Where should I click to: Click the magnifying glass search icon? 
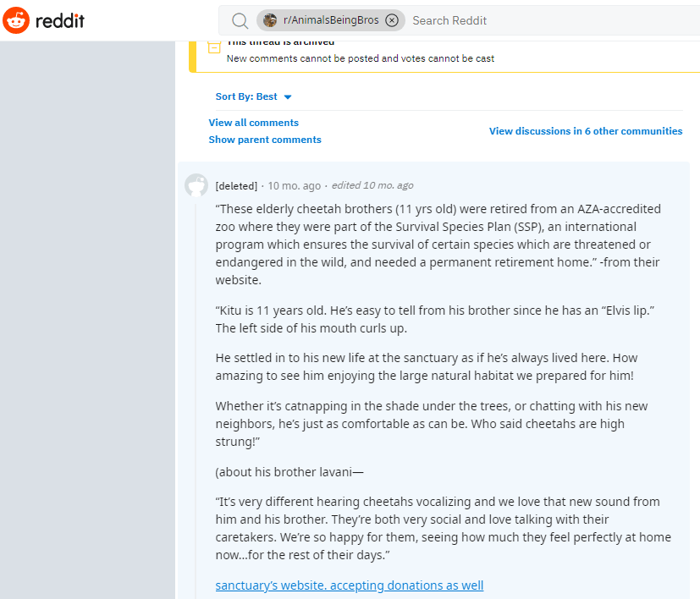click(x=240, y=20)
